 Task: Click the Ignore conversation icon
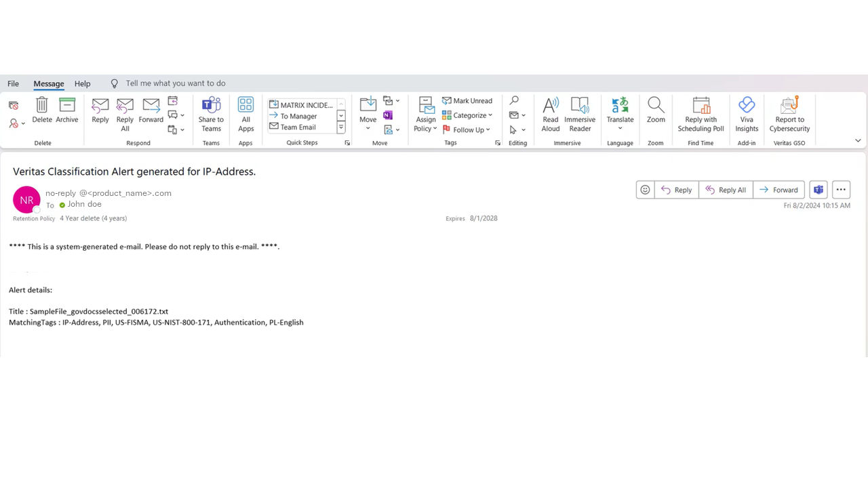point(13,106)
